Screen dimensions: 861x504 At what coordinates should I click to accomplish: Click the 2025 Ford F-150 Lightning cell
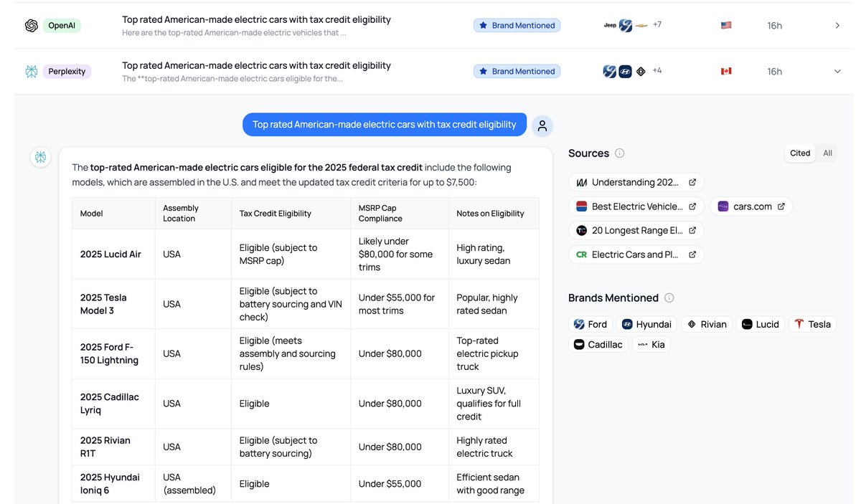tap(113, 354)
